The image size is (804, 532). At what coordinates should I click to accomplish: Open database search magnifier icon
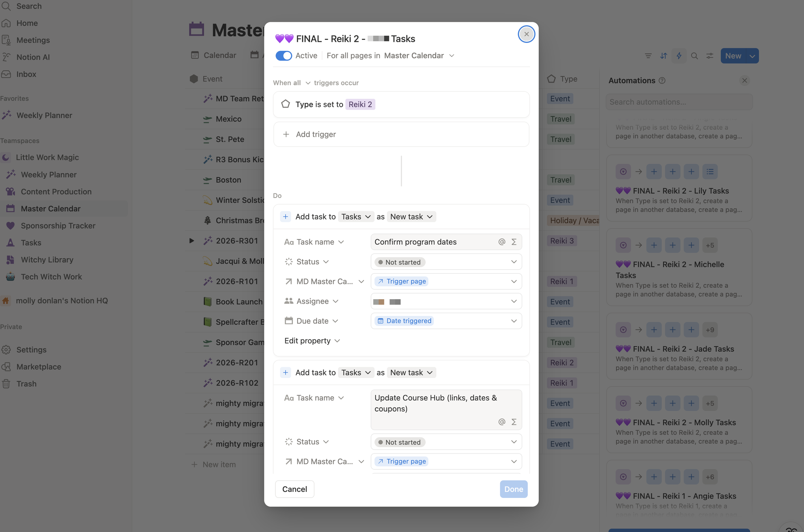694,56
